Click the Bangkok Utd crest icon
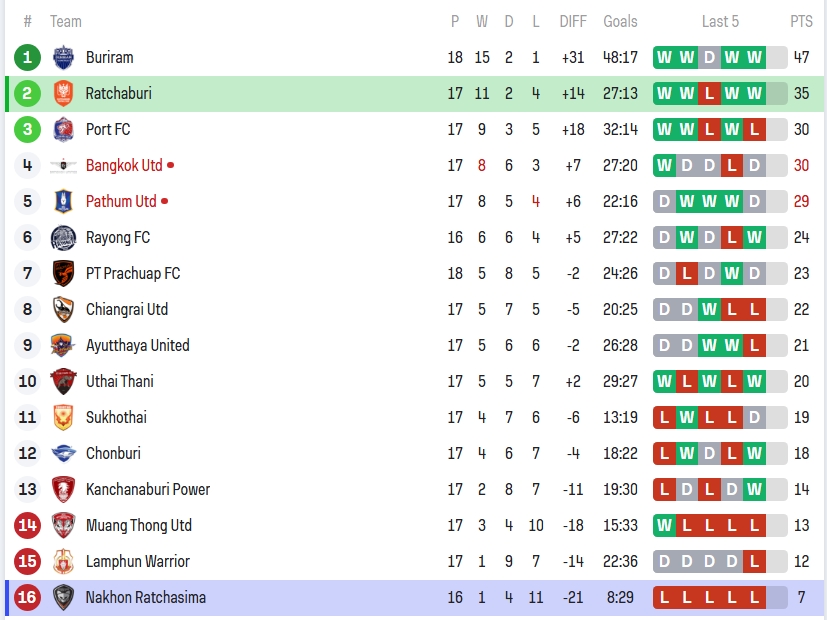The image size is (827, 620). pos(63,165)
